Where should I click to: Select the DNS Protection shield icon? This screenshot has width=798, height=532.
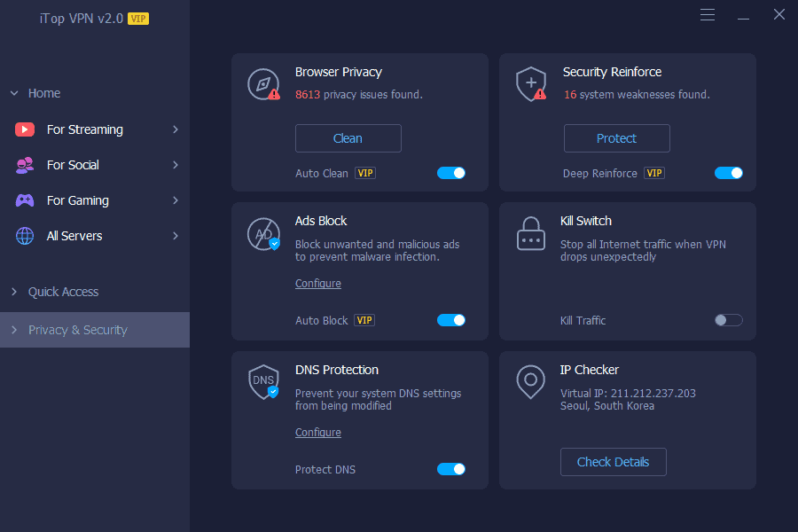pos(263,381)
